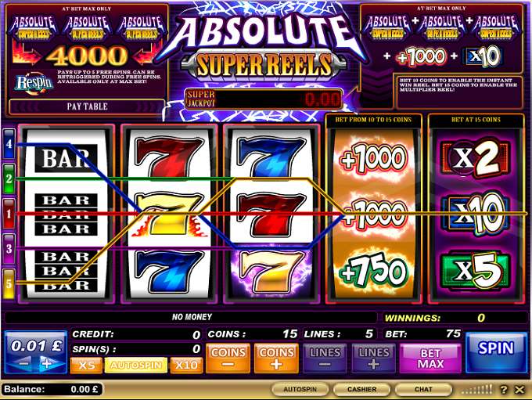Click the purple payline 3 indicator
This screenshot has height=400, width=532.
pyautogui.click(x=9, y=249)
